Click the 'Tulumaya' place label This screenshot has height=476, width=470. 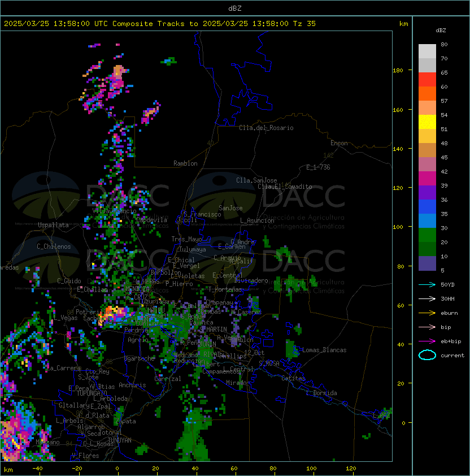[193, 249]
